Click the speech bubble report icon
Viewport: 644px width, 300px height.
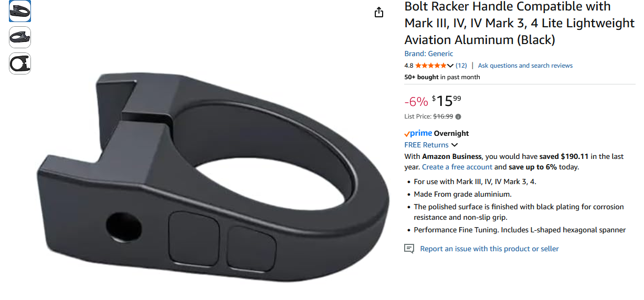409,249
